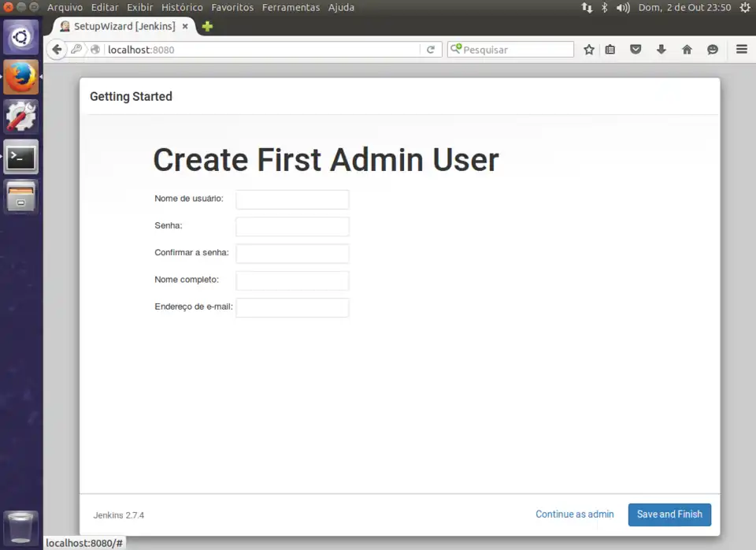Click the Senha password field

pyautogui.click(x=292, y=226)
